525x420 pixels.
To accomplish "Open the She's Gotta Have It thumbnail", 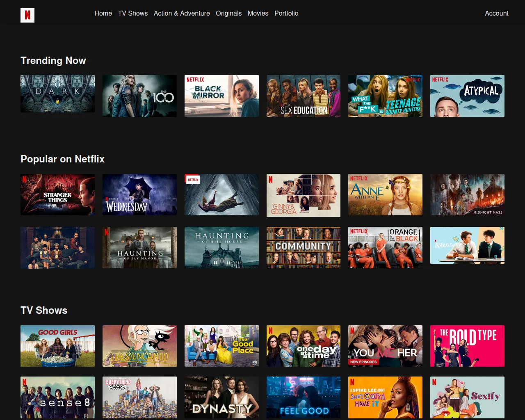I will pyautogui.click(x=385, y=397).
